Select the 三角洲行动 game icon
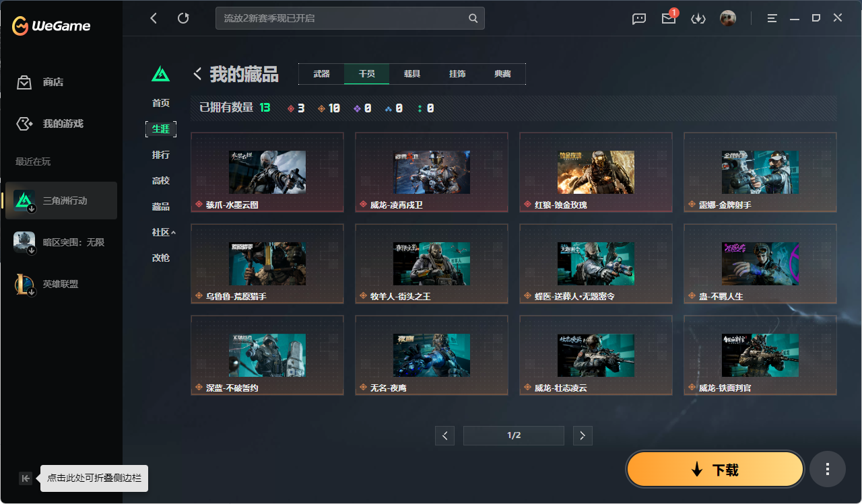Screen dimensions: 862x504 pos(24,201)
